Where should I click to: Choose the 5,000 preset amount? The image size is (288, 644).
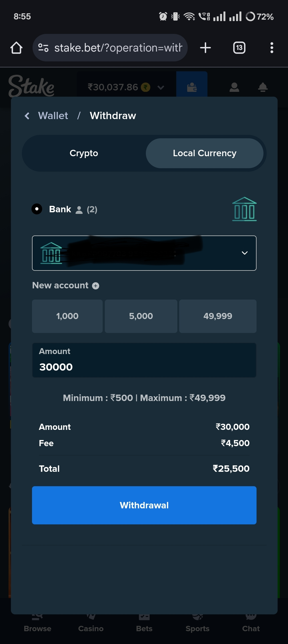tap(141, 316)
